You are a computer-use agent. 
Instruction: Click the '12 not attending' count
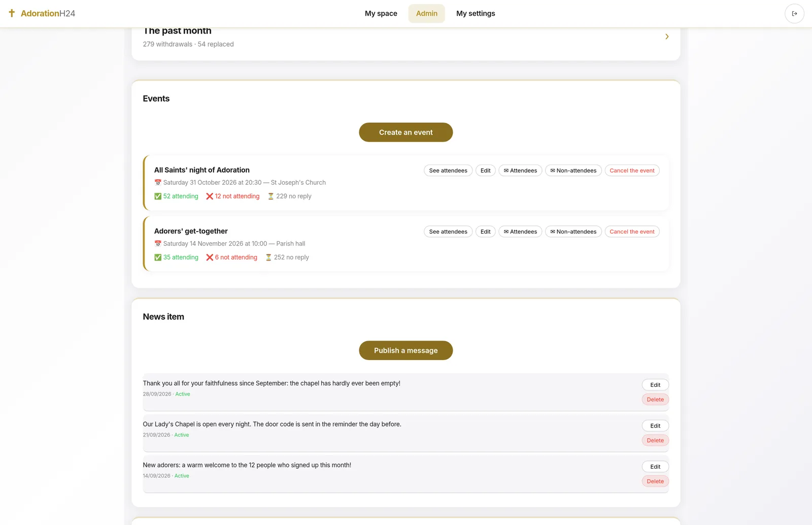tap(232, 196)
